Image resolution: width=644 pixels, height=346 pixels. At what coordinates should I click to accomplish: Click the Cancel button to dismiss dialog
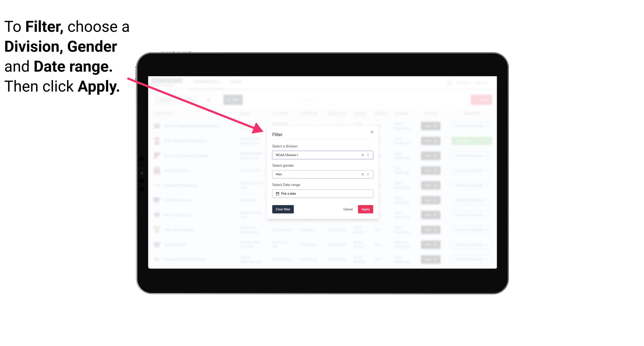click(x=348, y=209)
